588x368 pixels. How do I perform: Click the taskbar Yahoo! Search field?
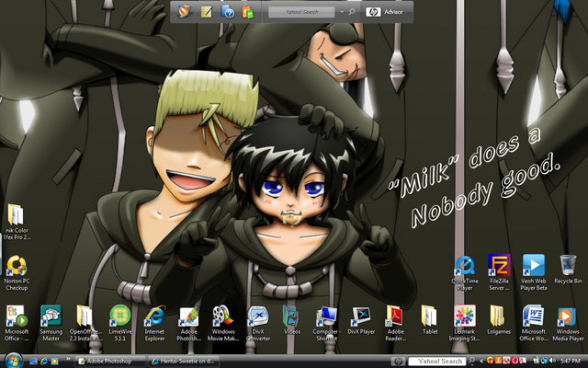click(x=436, y=362)
